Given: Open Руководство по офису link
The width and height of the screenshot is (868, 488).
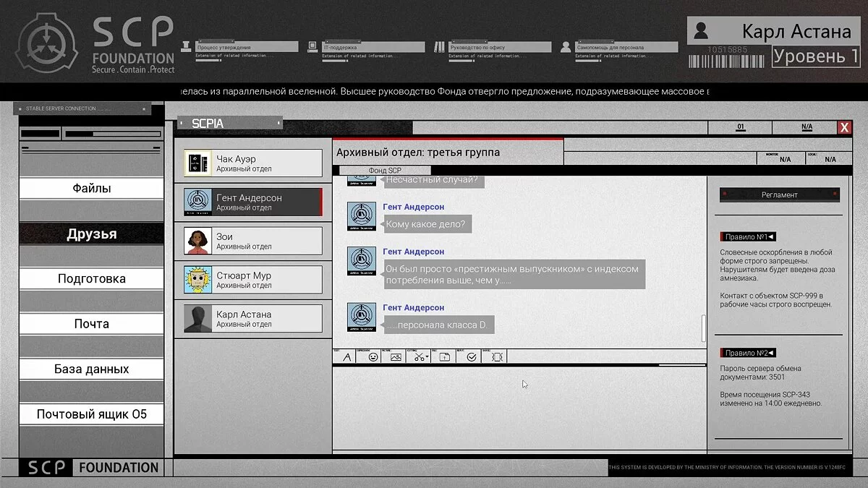Looking at the screenshot, I should [500, 47].
